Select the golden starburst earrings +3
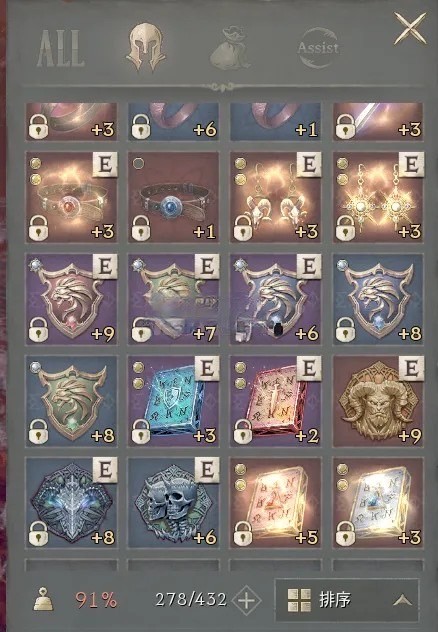Screen dimensions: 438x632 pyautogui.click(x=378, y=198)
